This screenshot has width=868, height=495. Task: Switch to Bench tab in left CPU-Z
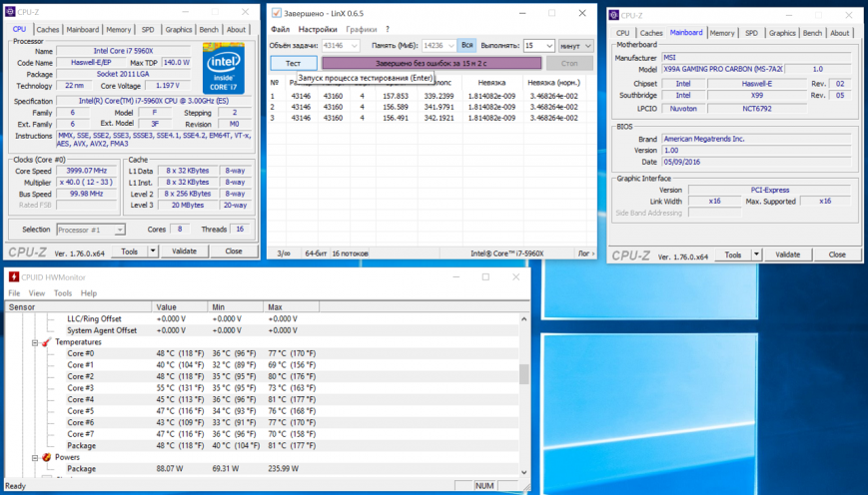point(209,29)
